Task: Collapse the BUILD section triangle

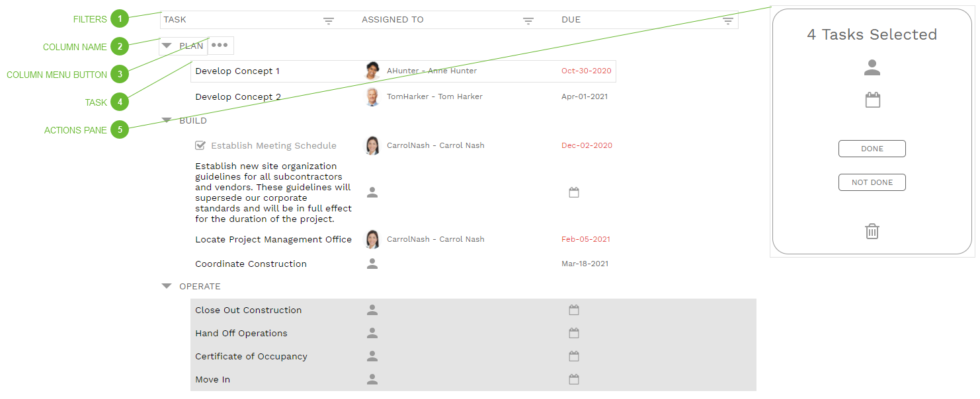Action: pyautogui.click(x=167, y=120)
